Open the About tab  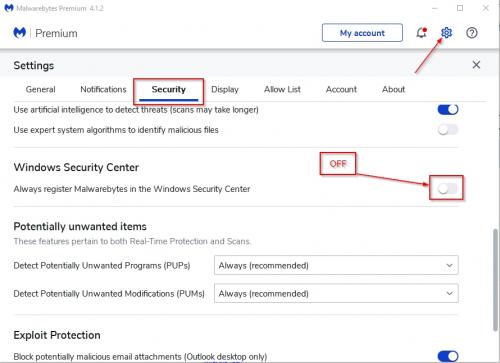(x=394, y=89)
